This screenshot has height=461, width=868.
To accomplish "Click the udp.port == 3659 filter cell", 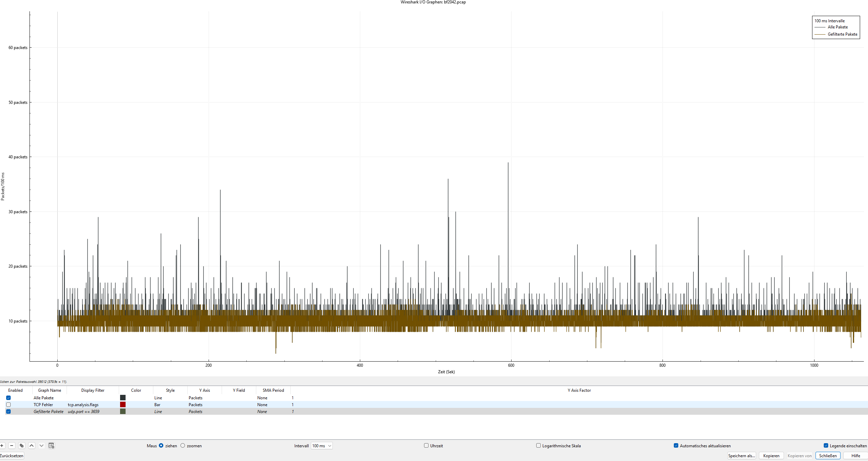I will [84, 412].
